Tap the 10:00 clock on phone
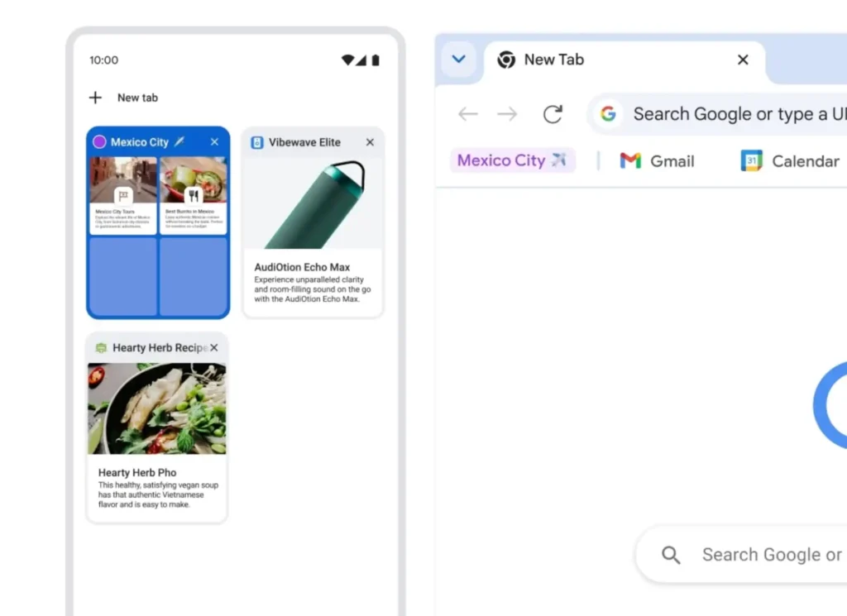Viewport: 847px width, 616px height. [x=103, y=60]
